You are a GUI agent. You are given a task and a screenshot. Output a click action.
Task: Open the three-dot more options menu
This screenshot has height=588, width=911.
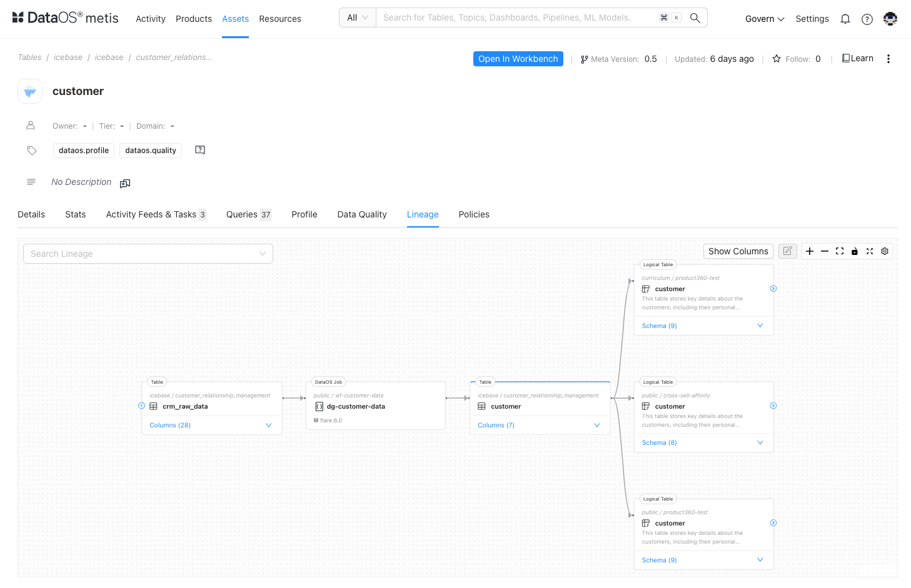[x=888, y=59]
